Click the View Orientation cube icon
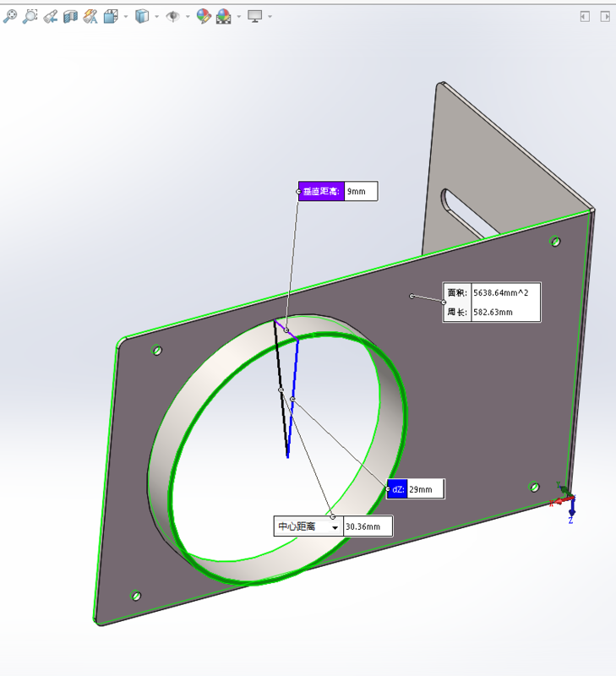This screenshot has height=676, width=616. coord(111,16)
